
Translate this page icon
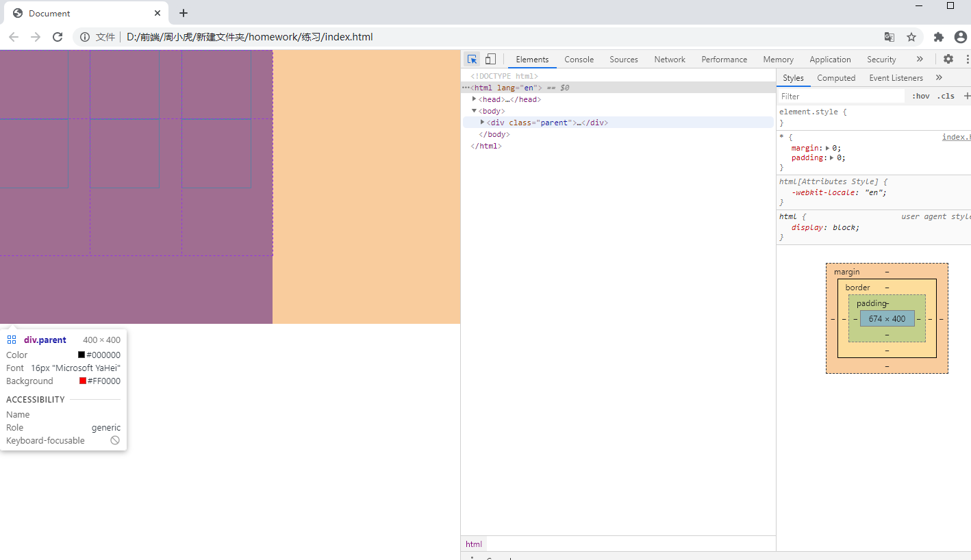coord(890,37)
